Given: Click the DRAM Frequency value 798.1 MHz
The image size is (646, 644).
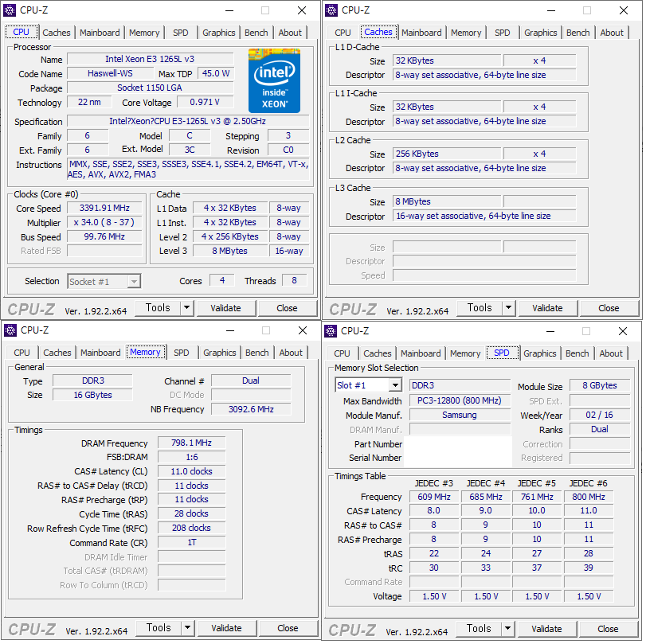Looking at the screenshot, I should [x=190, y=443].
